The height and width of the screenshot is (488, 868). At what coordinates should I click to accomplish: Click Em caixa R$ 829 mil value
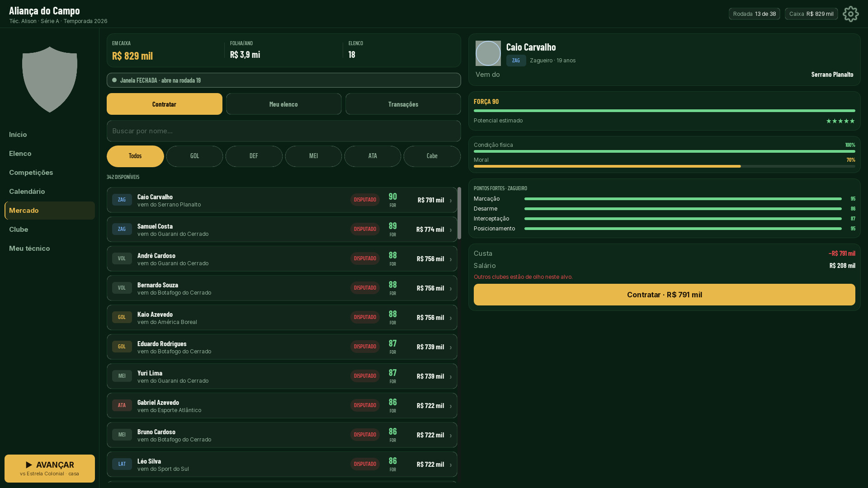pyautogui.click(x=132, y=56)
